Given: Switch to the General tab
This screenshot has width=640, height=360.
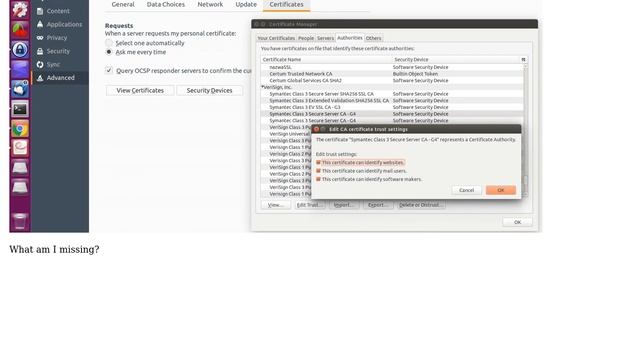Looking at the screenshot, I should [123, 4].
